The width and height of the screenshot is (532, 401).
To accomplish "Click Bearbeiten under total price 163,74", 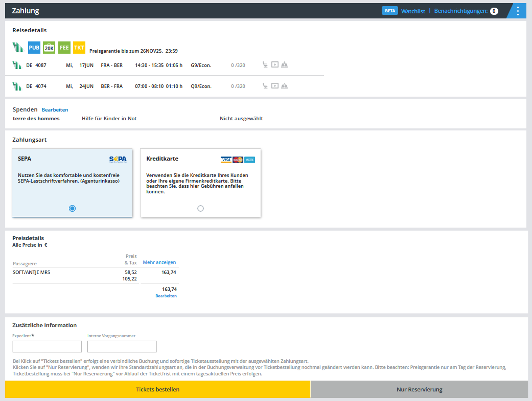I will (166, 296).
